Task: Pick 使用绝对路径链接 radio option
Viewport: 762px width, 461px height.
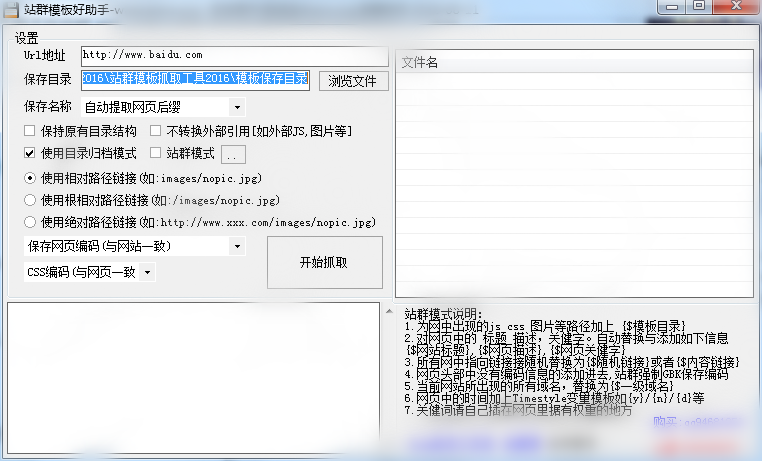Action: point(30,222)
